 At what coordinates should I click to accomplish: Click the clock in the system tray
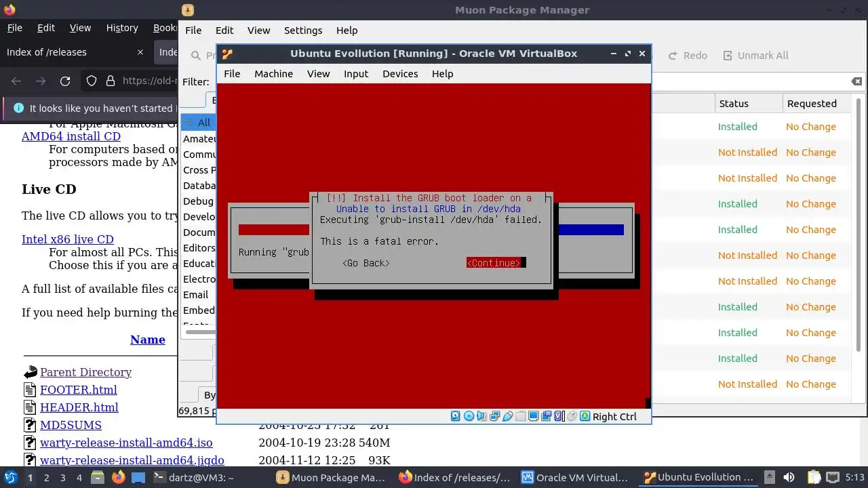(x=854, y=477)
